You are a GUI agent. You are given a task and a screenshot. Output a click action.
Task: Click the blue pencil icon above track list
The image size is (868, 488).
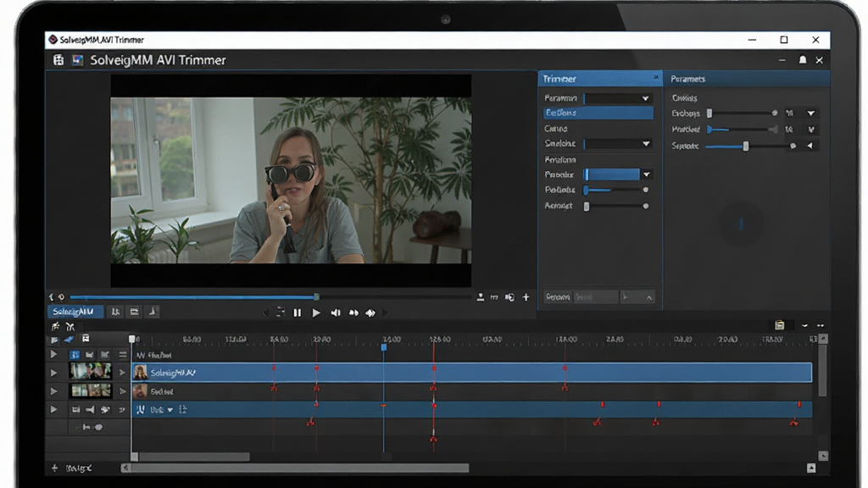(x=70, y=339)
